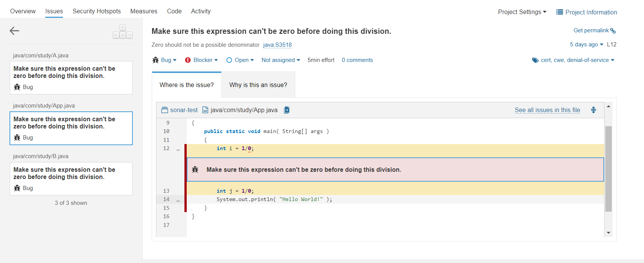Screen dimensions: 644x263
Task: Click the Project Information list icon
Action: (x=559, y=12)
